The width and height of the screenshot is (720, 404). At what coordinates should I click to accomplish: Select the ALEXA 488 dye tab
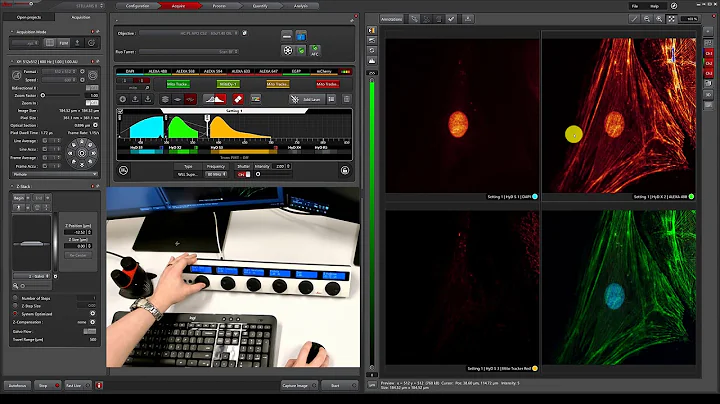click(158, 71)
